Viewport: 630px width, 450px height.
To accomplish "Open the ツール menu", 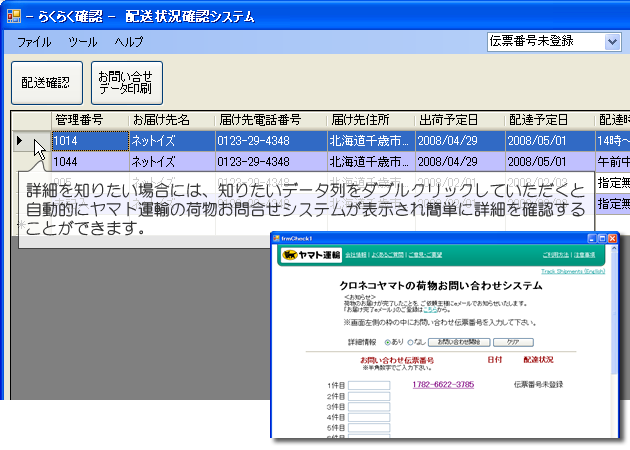I will tap(83, 42).
